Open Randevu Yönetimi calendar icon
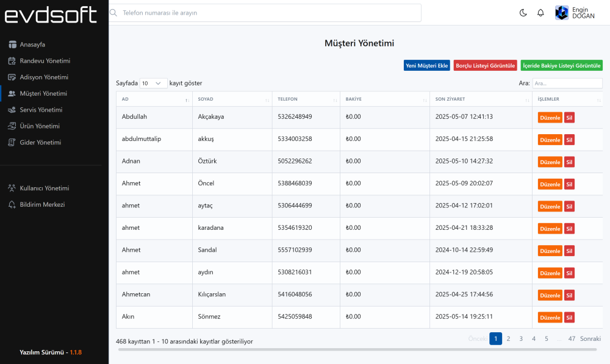Screen dimensions: 610x364 [x=13, y=61]
